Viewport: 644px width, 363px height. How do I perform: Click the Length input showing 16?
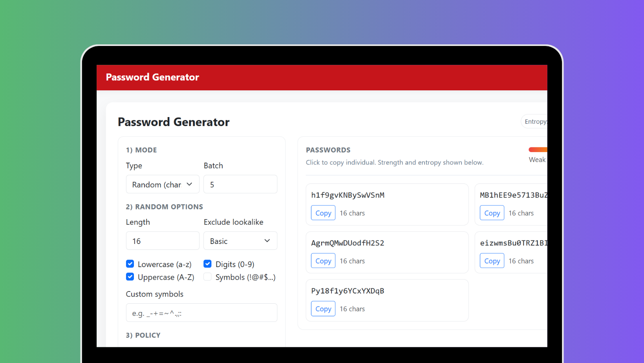pos(162,240)
